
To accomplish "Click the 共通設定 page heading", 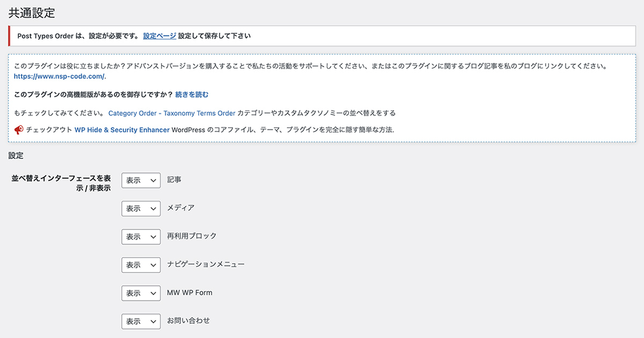I will point(32,12).
